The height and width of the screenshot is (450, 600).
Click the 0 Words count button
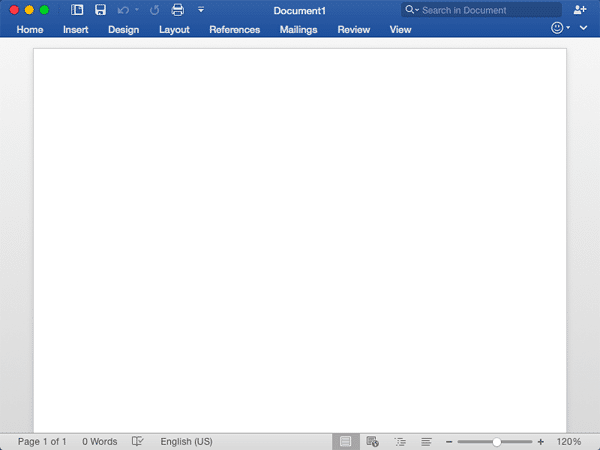click(x=100, y=441)
